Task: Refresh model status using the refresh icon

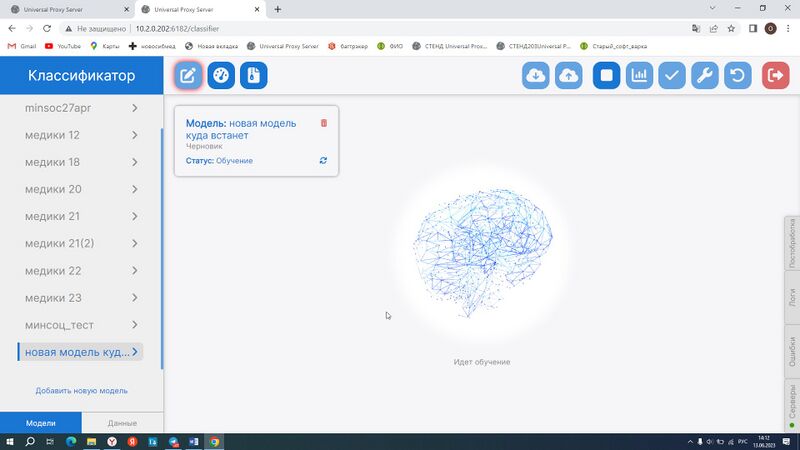Action: point(323,160)
